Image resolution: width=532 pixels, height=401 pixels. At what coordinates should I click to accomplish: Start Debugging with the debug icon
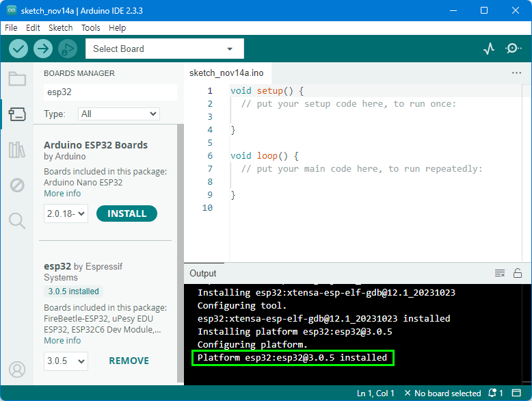[x=68, y=49]
